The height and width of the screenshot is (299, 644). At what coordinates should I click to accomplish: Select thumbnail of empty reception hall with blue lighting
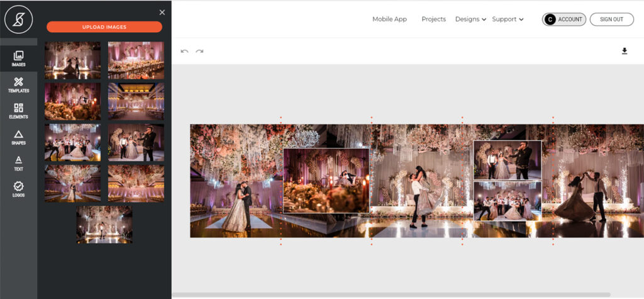(136, 101)
